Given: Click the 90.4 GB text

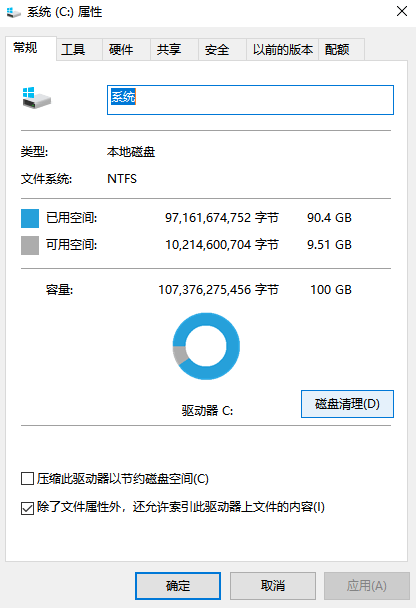Looking at the screenshot, I should click(329, 218).
